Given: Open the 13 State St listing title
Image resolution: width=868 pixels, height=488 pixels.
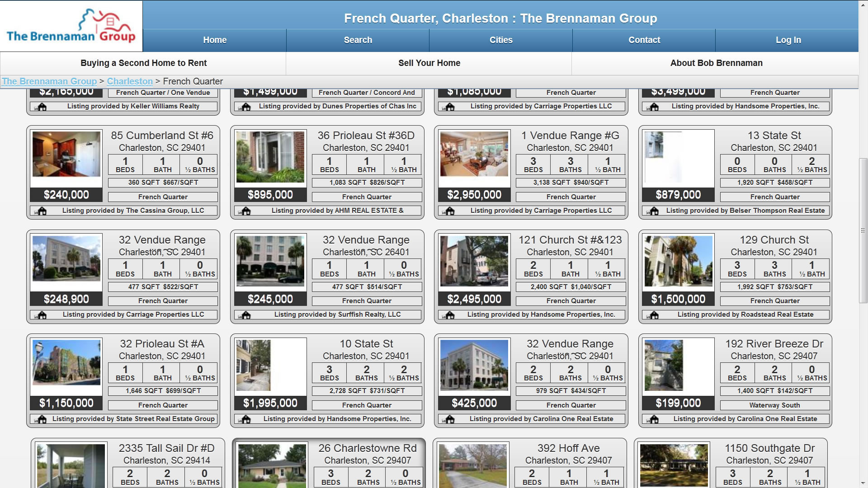Looking at the screenshot, I should [x=774, y=136].
